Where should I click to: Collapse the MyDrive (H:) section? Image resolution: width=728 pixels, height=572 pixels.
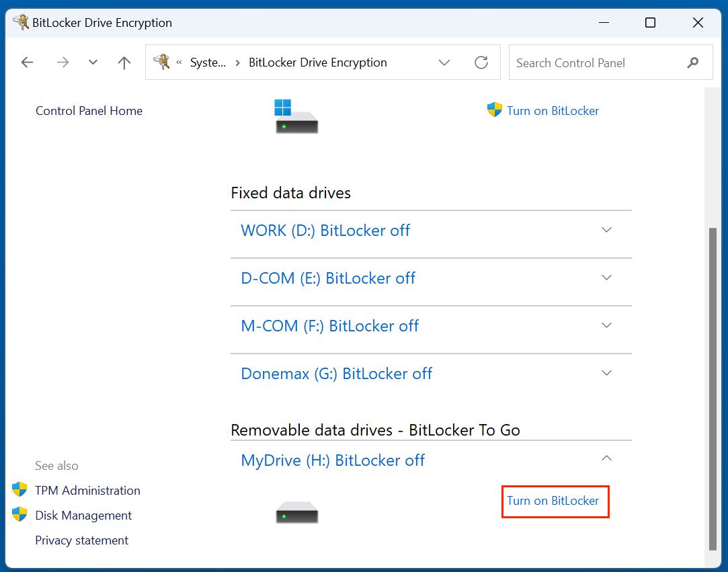[607, 458]
